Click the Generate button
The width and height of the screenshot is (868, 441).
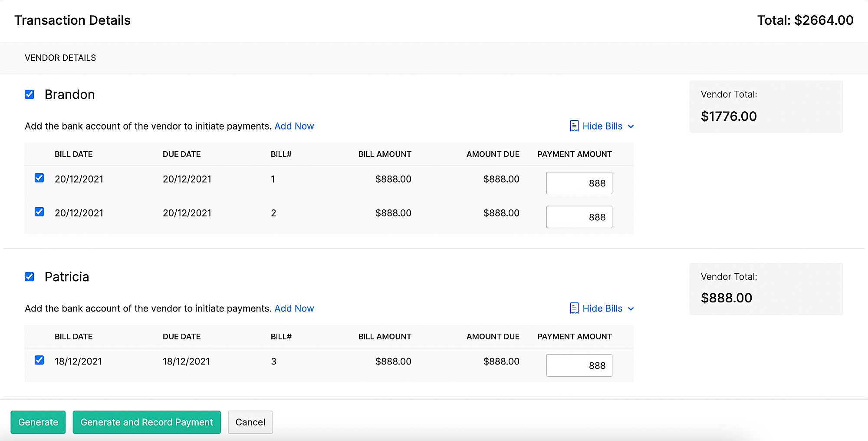[38, 422]
